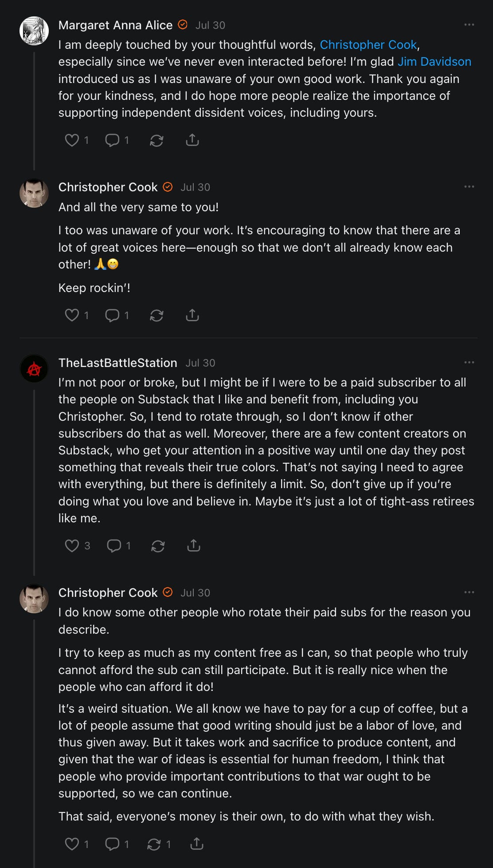Share TheLastBattleStation's comment
Image resolution: width=493 pixels, height=868 pixels.
(x=194, y=545)
